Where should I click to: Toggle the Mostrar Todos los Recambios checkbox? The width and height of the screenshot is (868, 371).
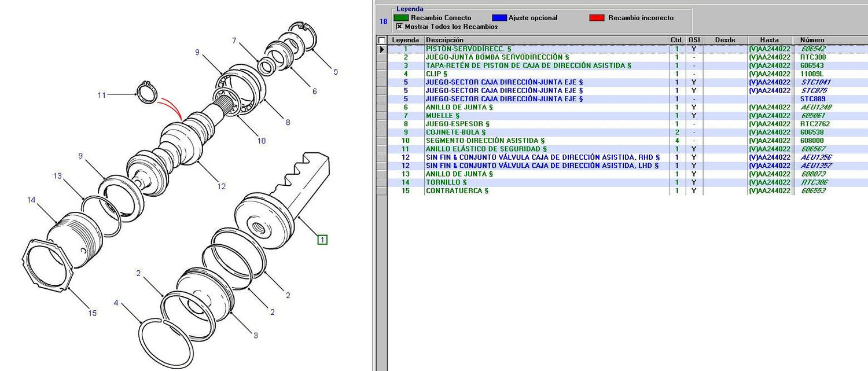click(399, 27)
